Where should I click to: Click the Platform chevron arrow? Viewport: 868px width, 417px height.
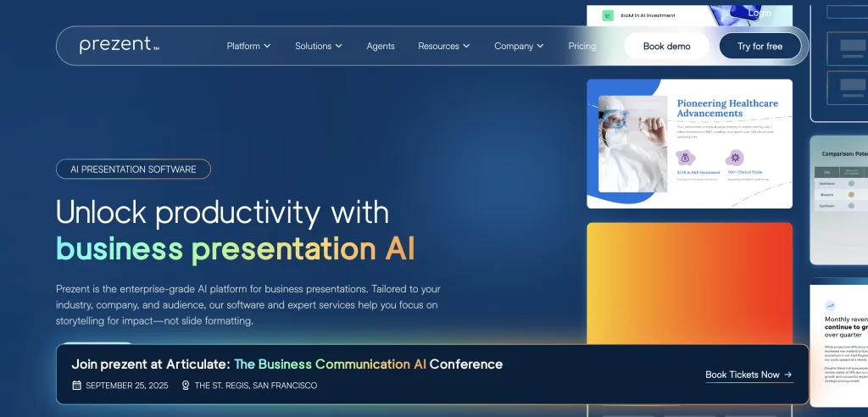[267, 46]
